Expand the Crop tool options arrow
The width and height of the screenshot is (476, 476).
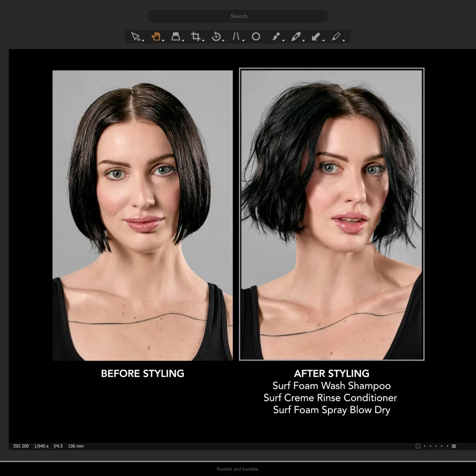203,40
